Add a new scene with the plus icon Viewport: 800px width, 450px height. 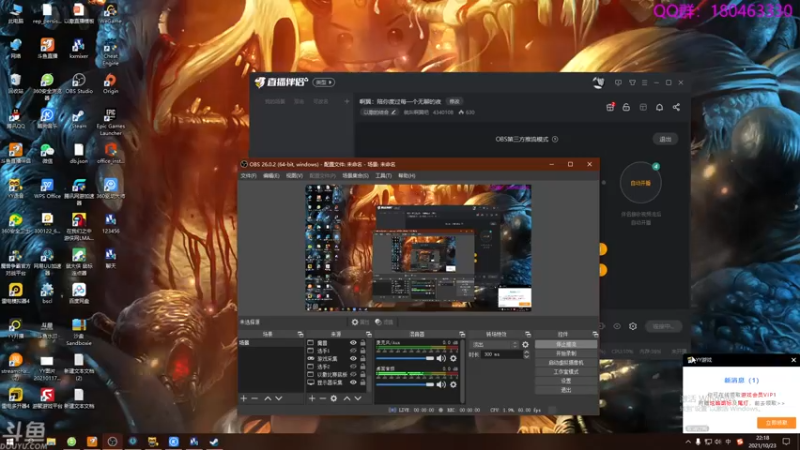(x=244, y=398)
